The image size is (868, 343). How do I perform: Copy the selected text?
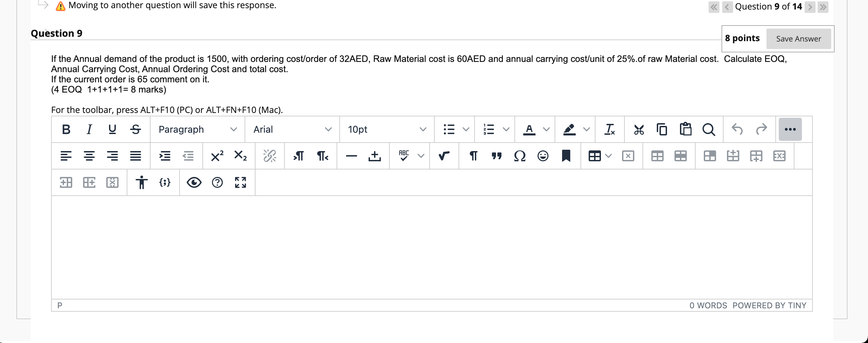pos(662,129)
